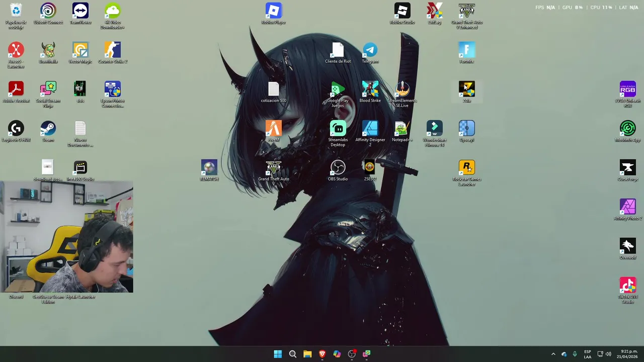Click the Discord label under the webcam
Screen dimensions: 644x362
pyautogui.click(x=16, y=297)
